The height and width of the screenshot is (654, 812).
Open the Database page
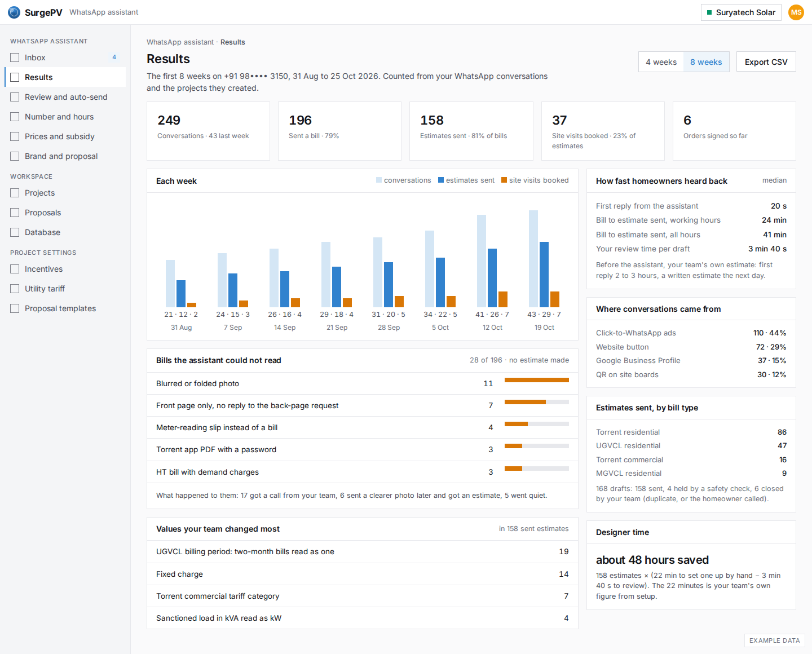[x=65, y=232]
